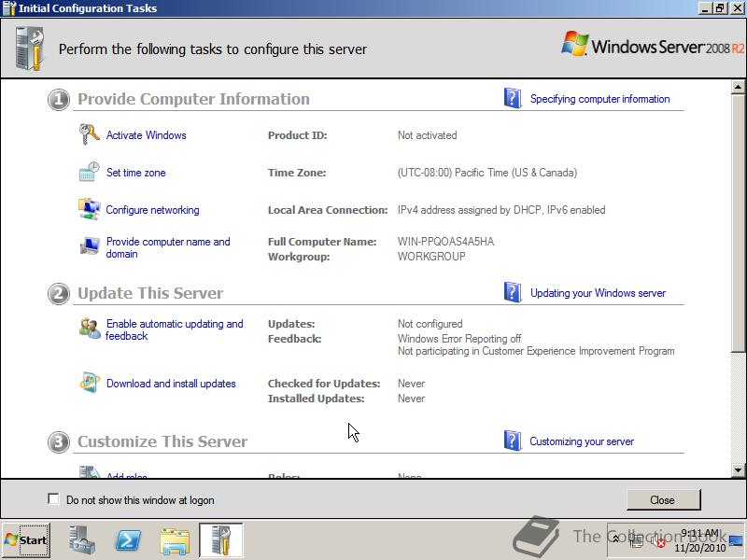Click help icon beside Specifying computer information
This screenshot has width=747, height=560.
[x=513, y=98]
